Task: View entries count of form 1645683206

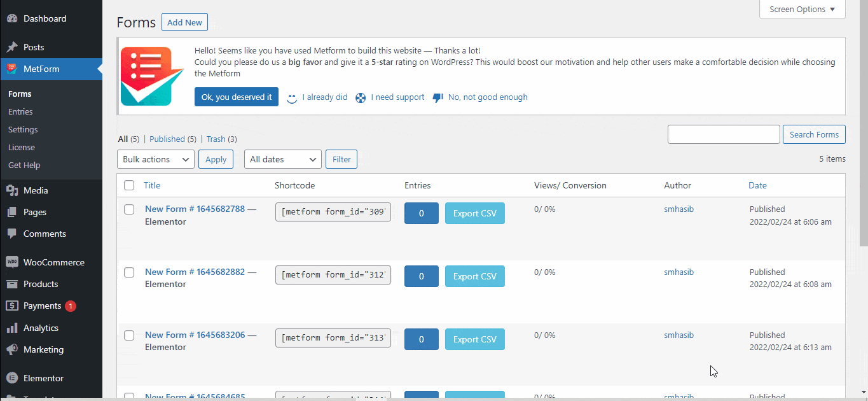Action: pos(422,339)
